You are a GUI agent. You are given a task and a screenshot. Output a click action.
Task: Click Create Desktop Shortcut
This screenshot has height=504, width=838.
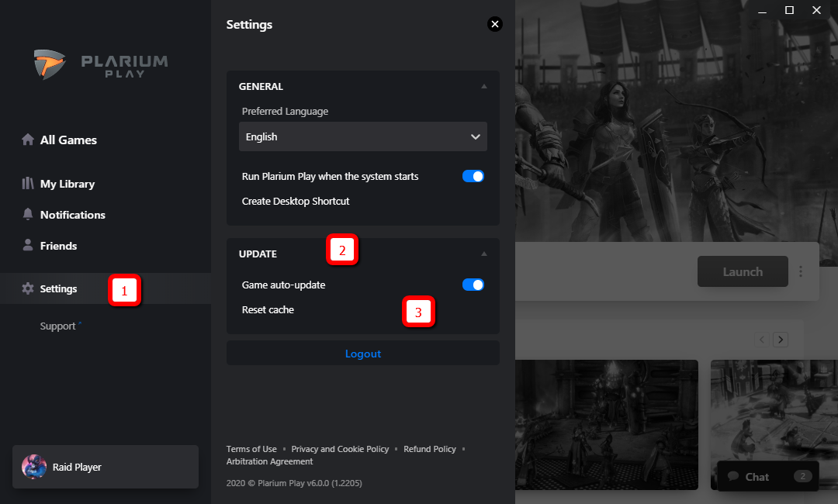tap(296, 201)
